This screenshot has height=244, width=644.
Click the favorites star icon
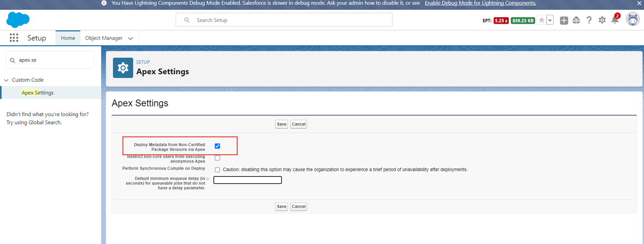(x=542, y=20)
